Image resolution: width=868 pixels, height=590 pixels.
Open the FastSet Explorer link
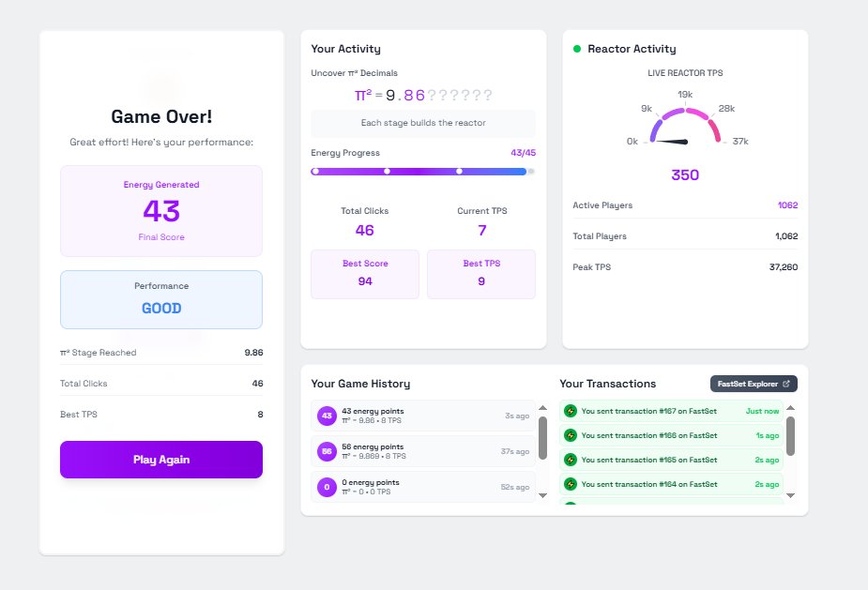pos(754,384)
